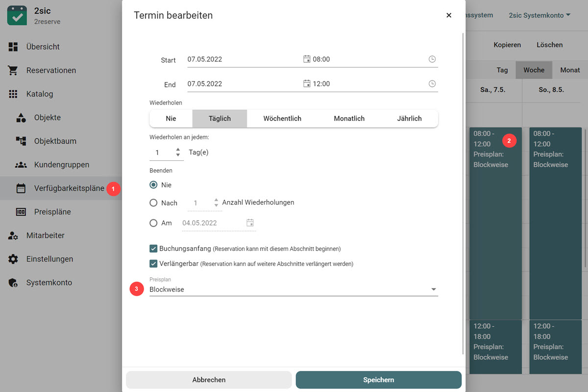The image size is (588, 392).
Task: Click the Einstellungen gear icon
Action: [13, 259]
